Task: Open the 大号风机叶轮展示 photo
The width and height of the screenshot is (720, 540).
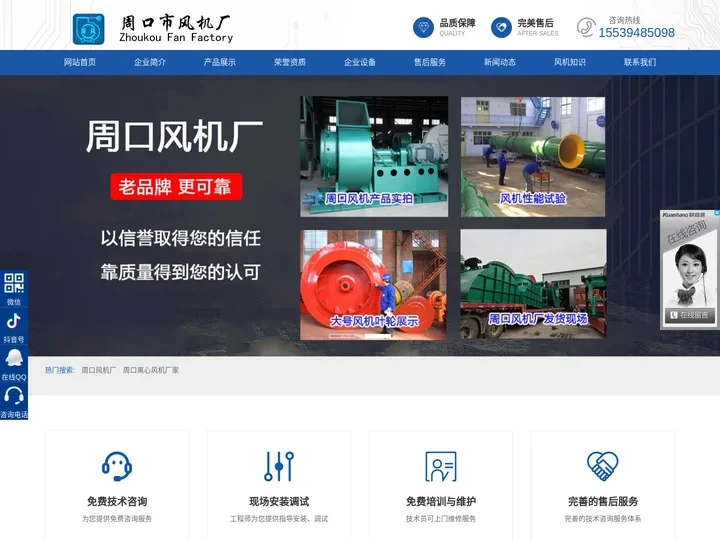Action: [373, 285]
